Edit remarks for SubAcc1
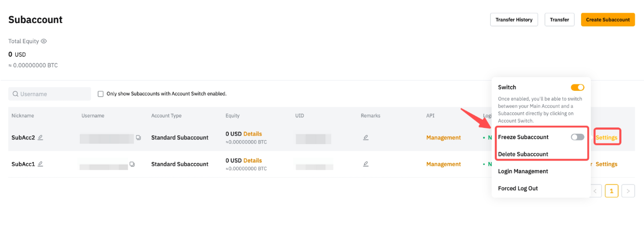The image size is (644, 226). point(366,164)
